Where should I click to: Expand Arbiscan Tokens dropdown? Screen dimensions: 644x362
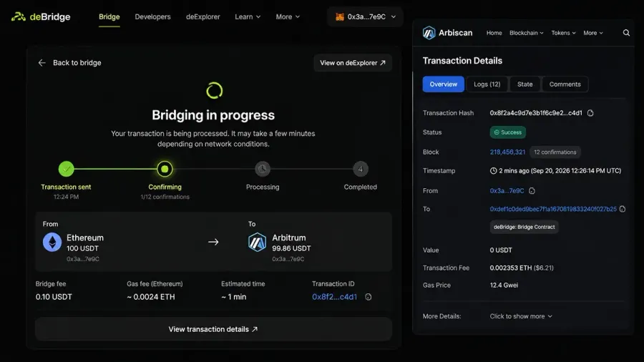pos(563,33)
